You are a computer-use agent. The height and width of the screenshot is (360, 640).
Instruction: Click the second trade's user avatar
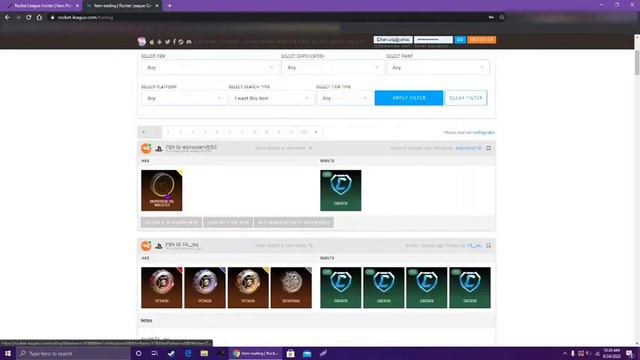[x=146, y=246]
